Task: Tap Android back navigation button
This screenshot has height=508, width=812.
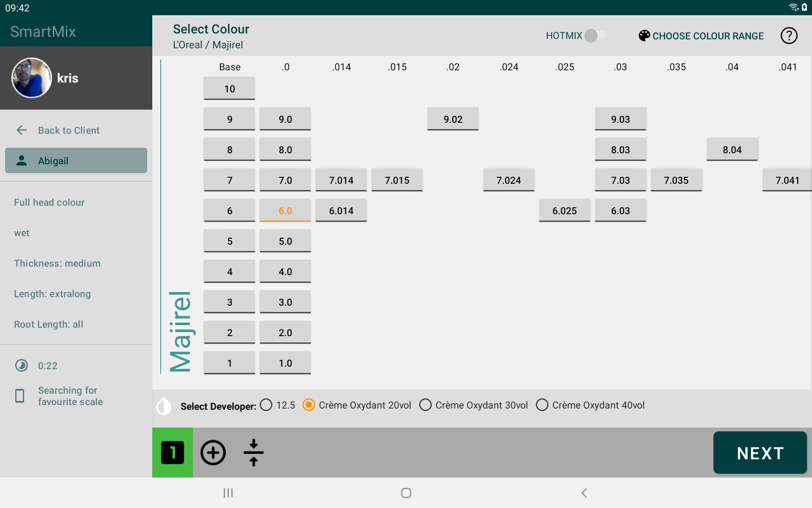Action: (584, 493)
